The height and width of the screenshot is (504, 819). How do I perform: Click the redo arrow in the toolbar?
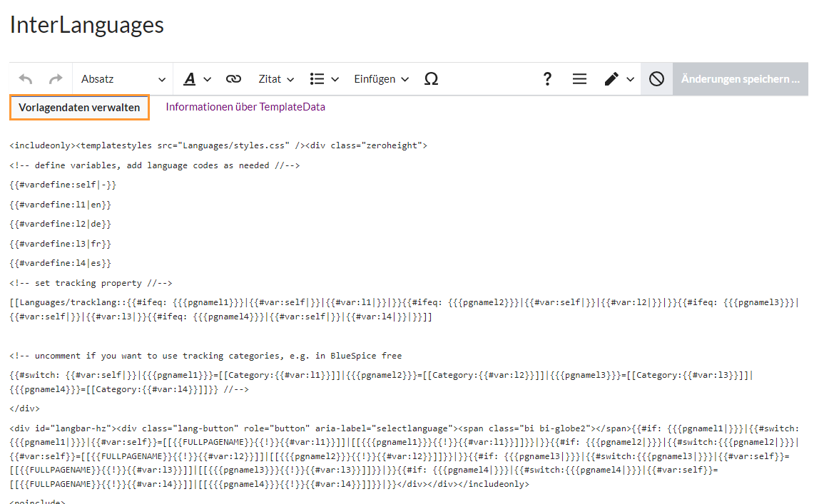tap(56, 79)
